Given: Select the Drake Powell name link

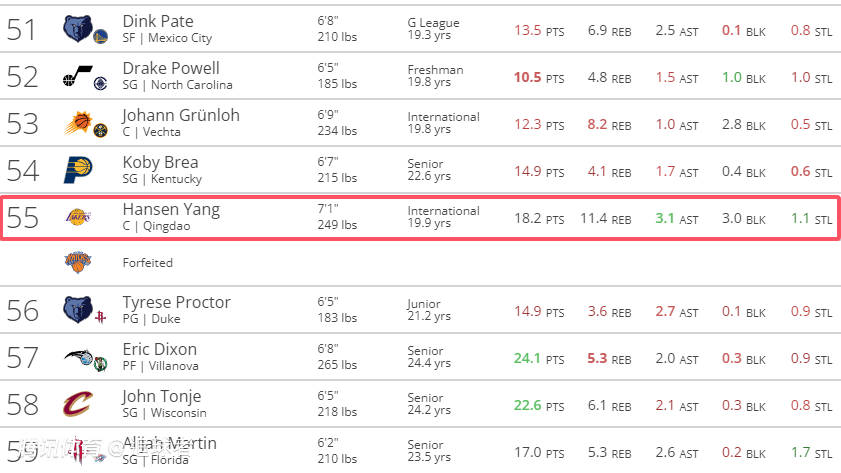Looking at the screenshot, I should [x=171, y=68].
